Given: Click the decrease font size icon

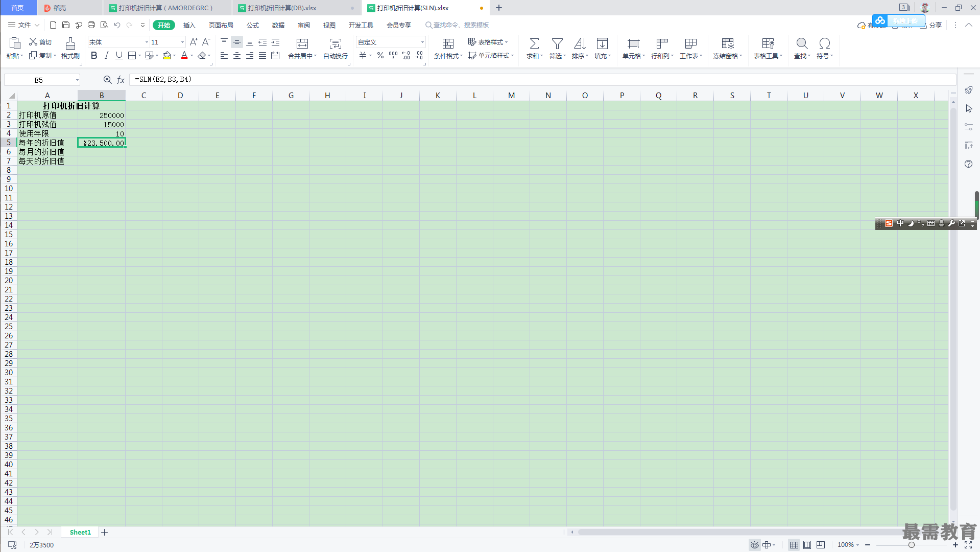Looking at the screenshot, I should click(206, 42).
